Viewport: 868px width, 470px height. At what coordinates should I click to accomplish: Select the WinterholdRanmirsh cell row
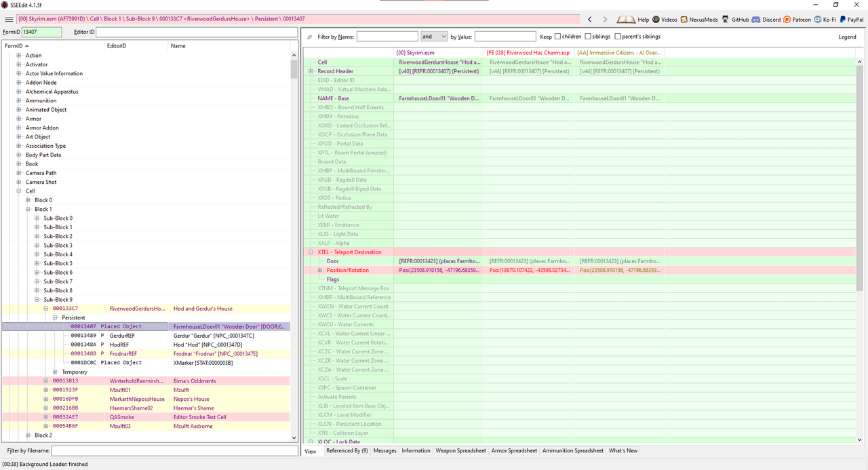(x=146, y=381)
